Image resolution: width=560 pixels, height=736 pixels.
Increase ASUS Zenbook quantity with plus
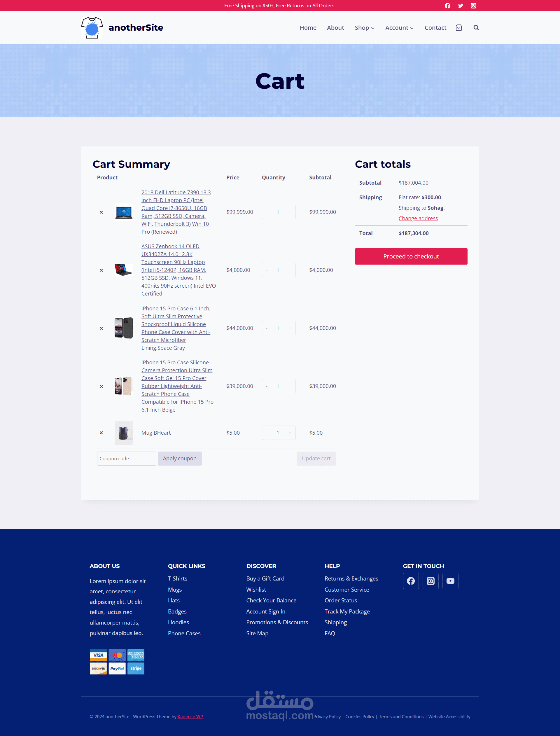pos(290,270)
